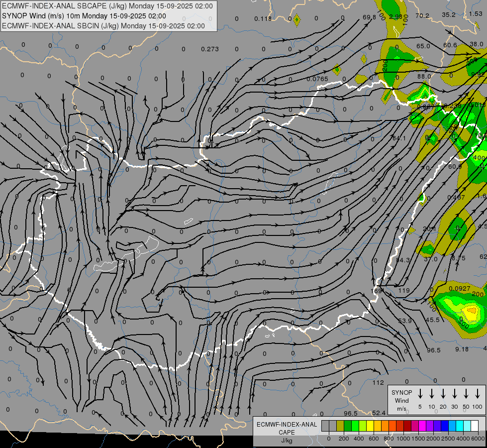
Task: Click the data value '119' on the map
Action: point(404,291)
